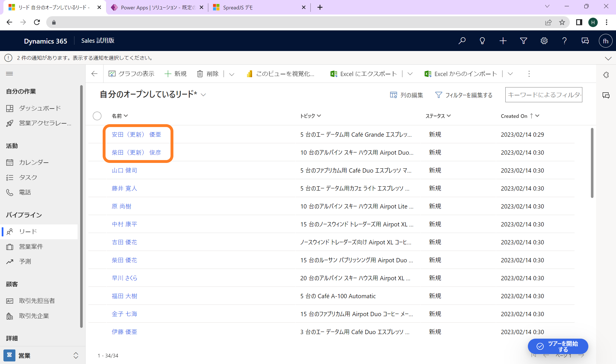The height and width of the screenshot is (364, 616).
Task: Open the Chrome profile avatar H
Action: [593, 22]
